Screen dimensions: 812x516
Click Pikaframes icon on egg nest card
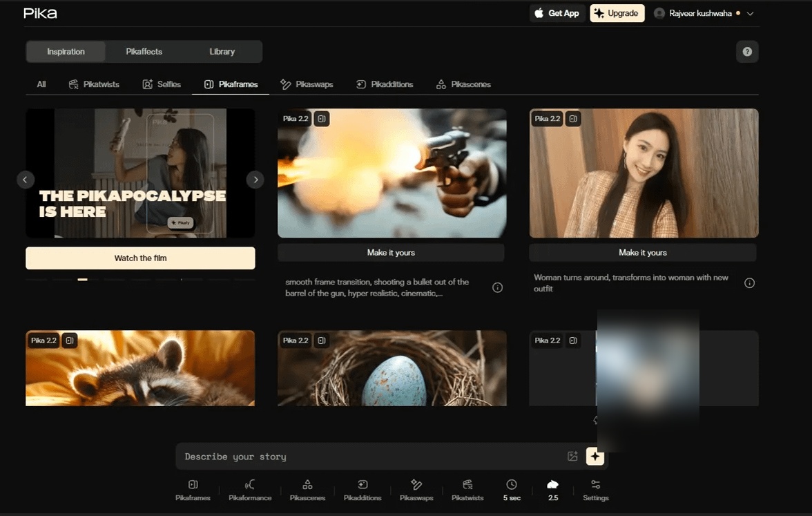coord(322,341)
